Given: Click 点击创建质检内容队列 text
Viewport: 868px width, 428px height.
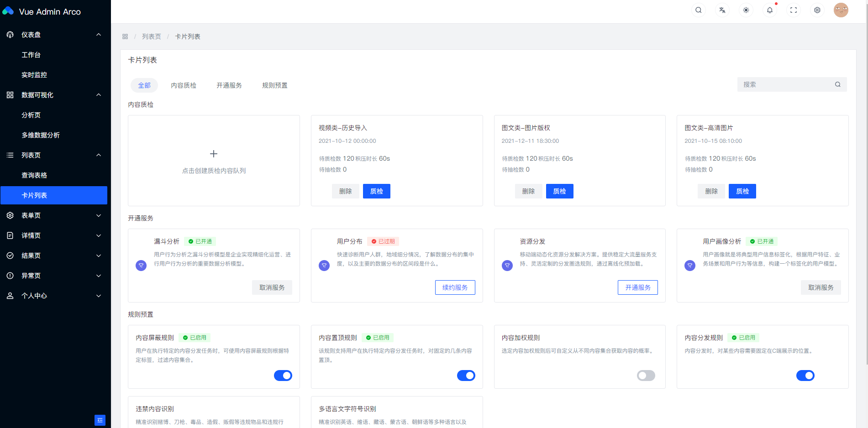Looking at the screenshot, I should click(214, 171).
